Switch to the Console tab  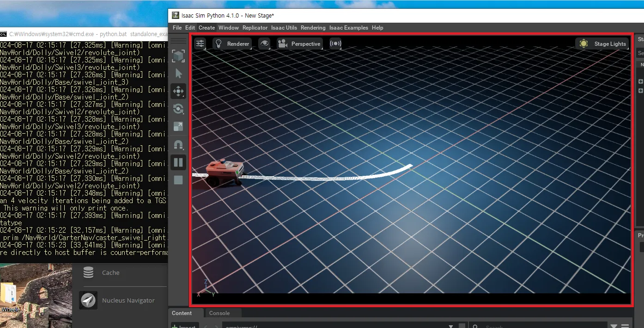point(220,313)
